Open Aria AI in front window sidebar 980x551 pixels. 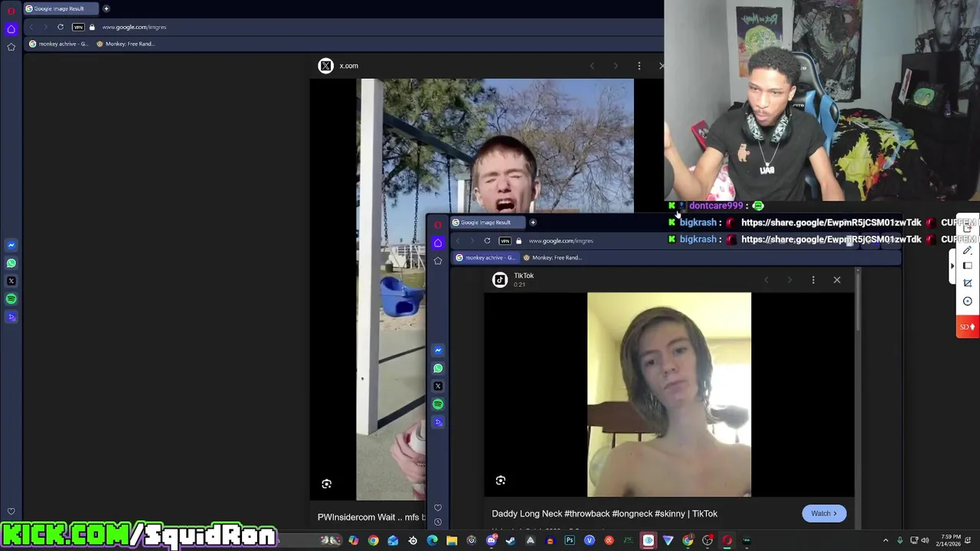438,422
